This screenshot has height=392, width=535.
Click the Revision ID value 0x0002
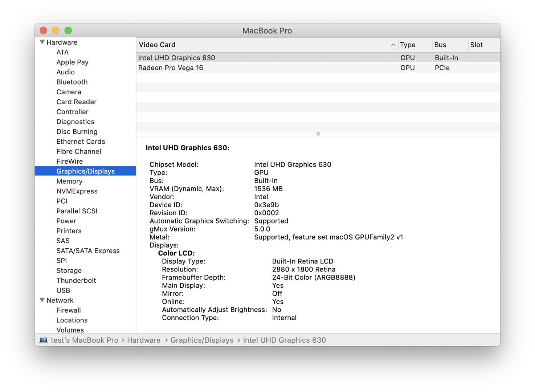pos(266,213)
